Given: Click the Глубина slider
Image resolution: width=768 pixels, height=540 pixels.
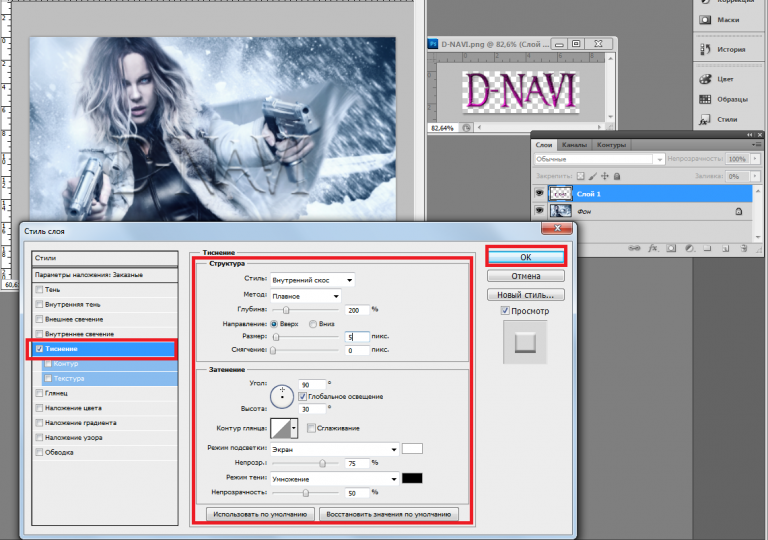Looking at the screenshot, I should (305, 310).
